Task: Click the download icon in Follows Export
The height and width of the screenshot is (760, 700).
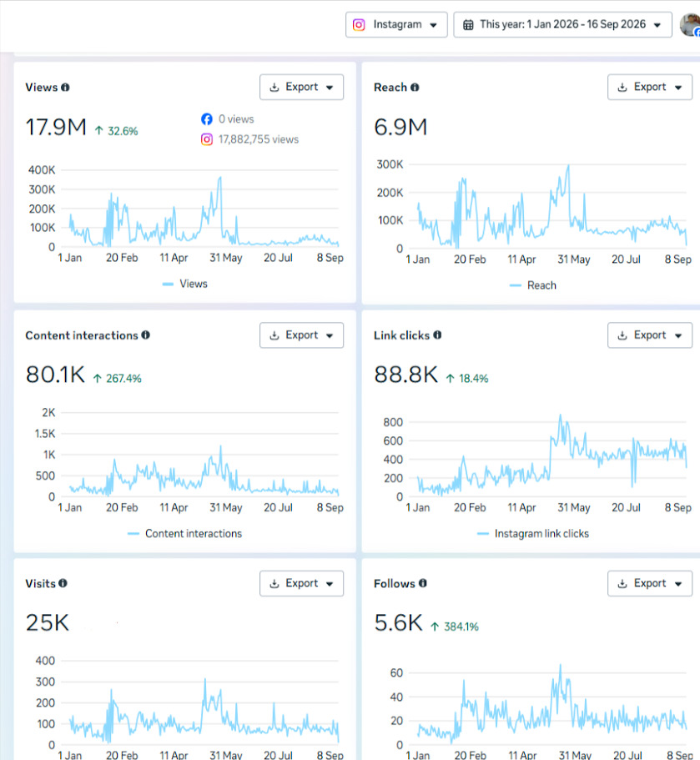Action: point(622,584)
